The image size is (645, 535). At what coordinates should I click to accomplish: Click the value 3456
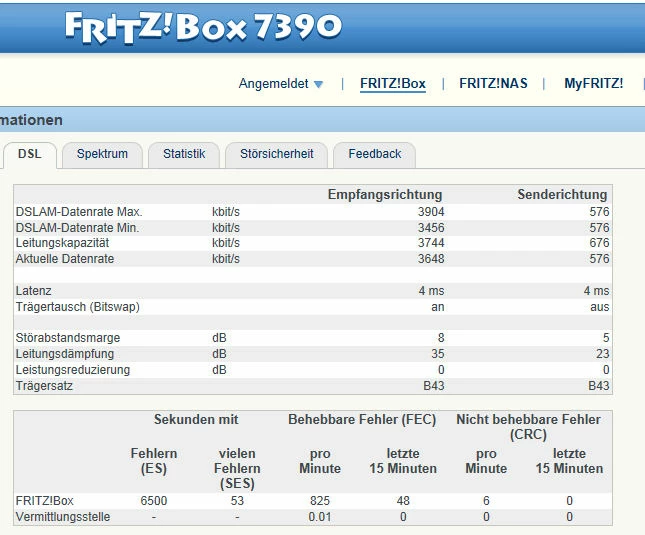click(431, 228)
